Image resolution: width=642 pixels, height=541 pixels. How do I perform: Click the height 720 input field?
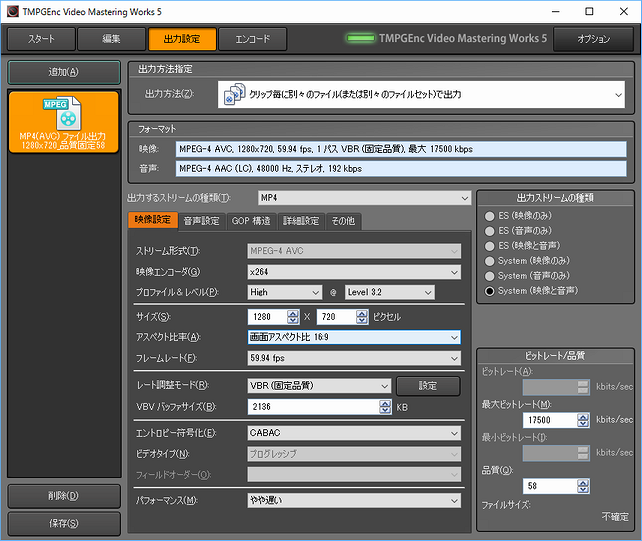point(337,317)
